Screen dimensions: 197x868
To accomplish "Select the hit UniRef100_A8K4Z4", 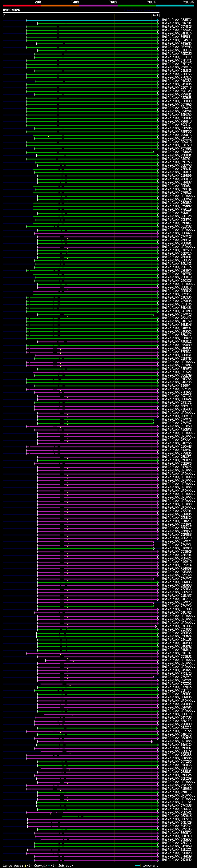I will (177, 558).
